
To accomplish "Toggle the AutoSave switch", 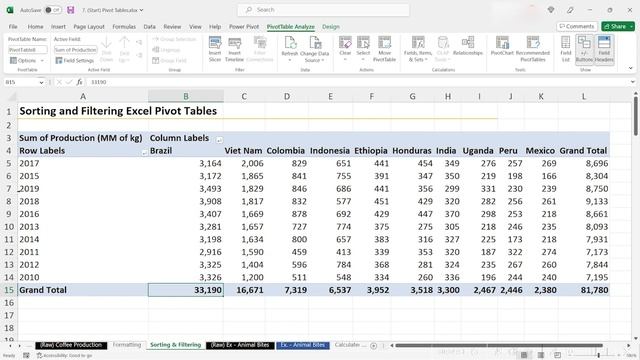I will tap(53, 10).
